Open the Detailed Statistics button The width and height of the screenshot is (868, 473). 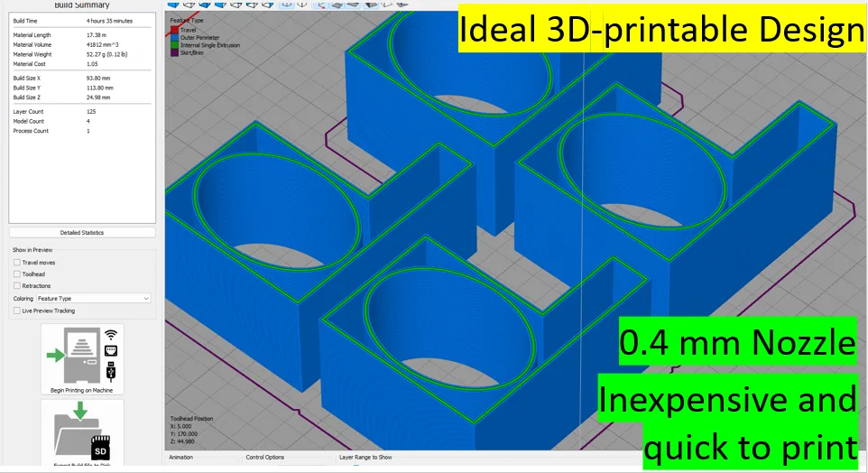click(x=82, y=233)
